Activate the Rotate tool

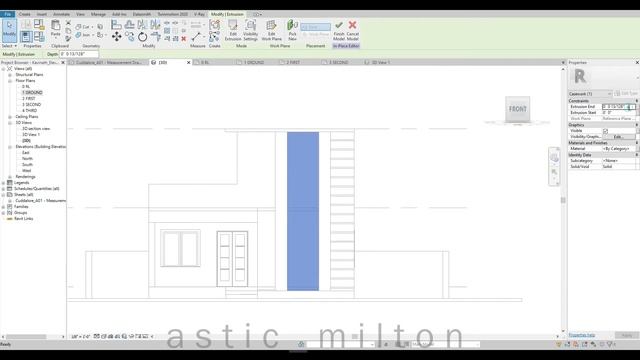click(x=142, y=37)
